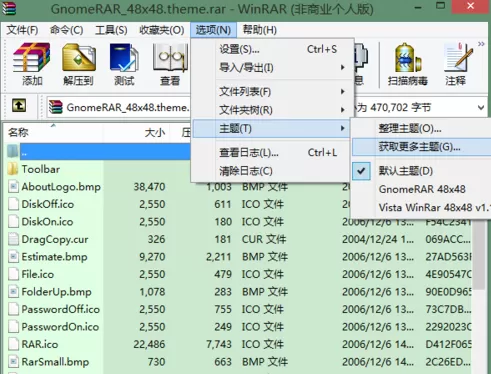The width and height of the screenshot is (491, 374).
Task: Select the PasswordOn.ico file name
Action: click(60, 327)
